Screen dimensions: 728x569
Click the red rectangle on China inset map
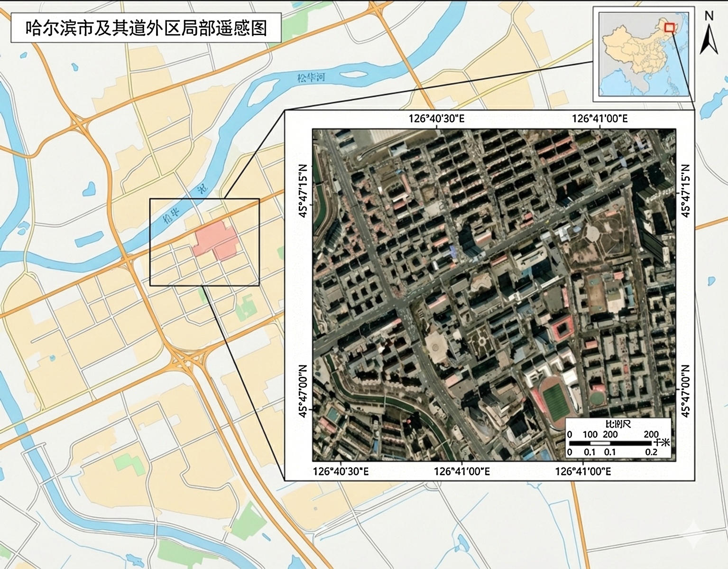(669, 28)
